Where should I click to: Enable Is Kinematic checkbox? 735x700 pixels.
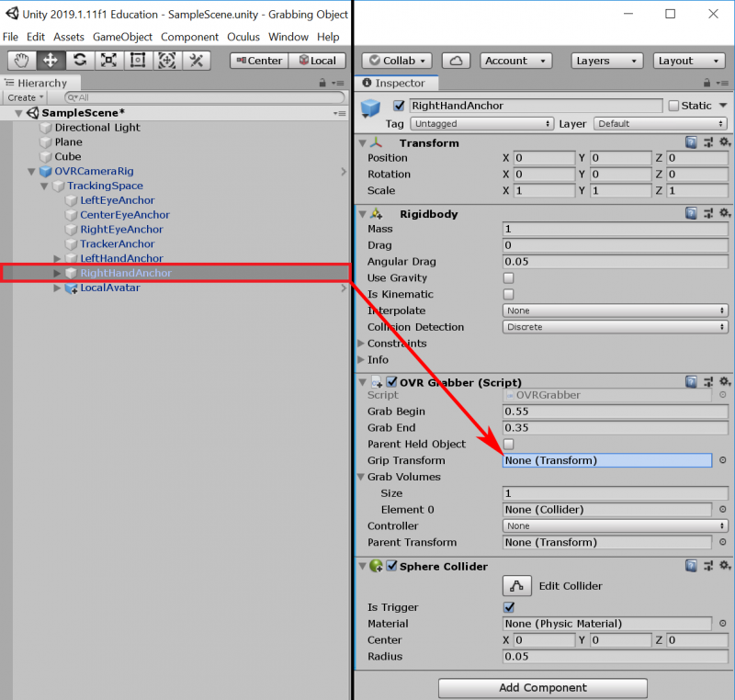[509, 294]
